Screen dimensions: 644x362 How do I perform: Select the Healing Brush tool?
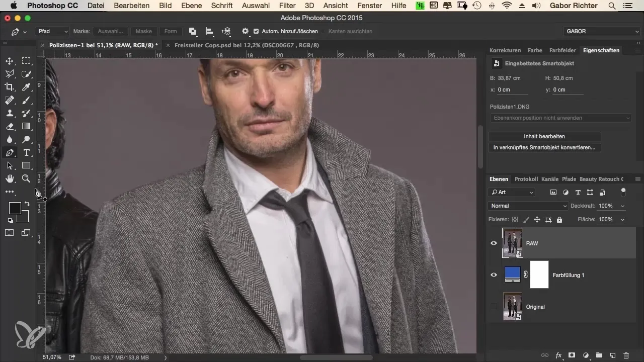coord(10,100)
